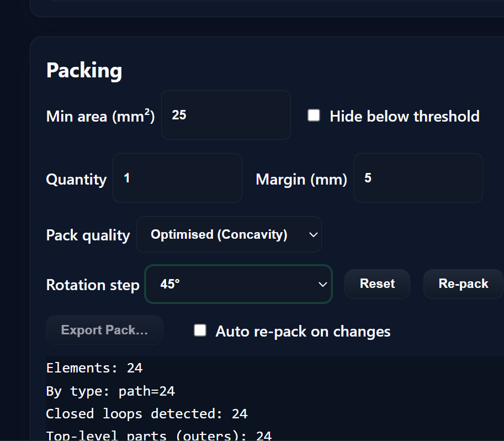
Task: Click the Quantity label text
Action: [x=76, y=180]
